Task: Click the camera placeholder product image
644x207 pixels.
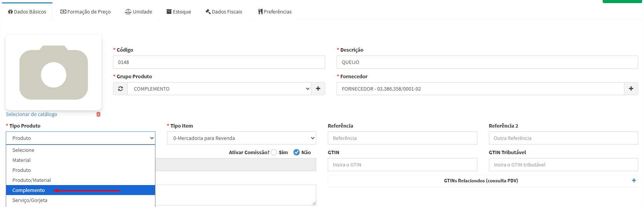Action: [x=54, y=72]
